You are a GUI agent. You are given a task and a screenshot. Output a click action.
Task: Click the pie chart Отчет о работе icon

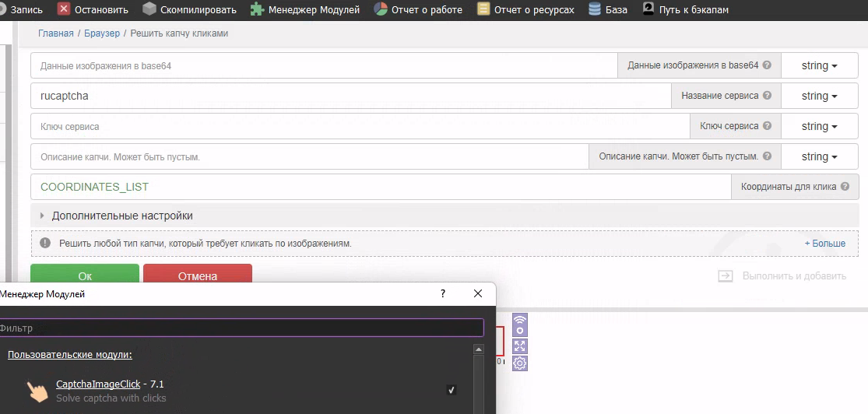pos(381,9)
